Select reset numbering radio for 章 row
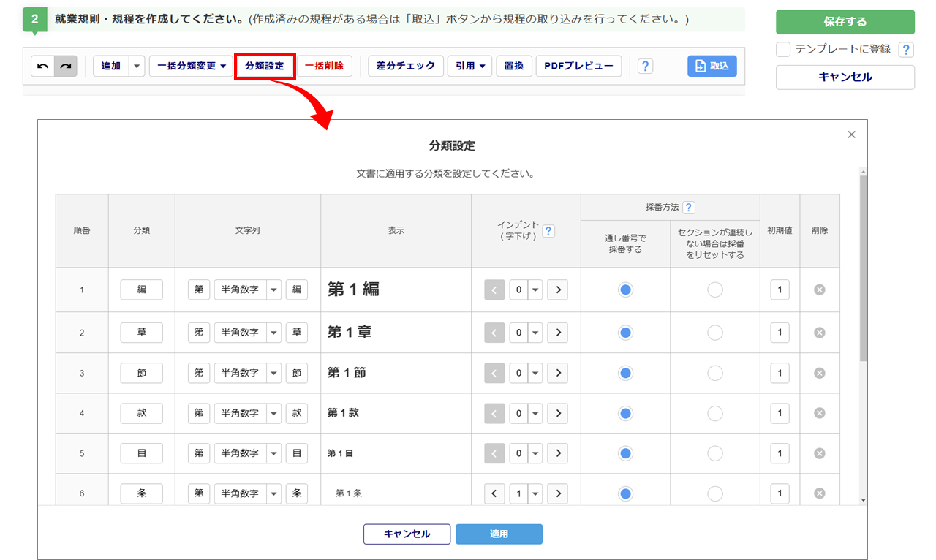 point(714,333)
